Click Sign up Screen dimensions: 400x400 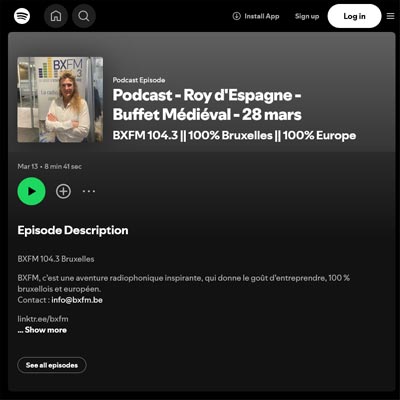307,16
